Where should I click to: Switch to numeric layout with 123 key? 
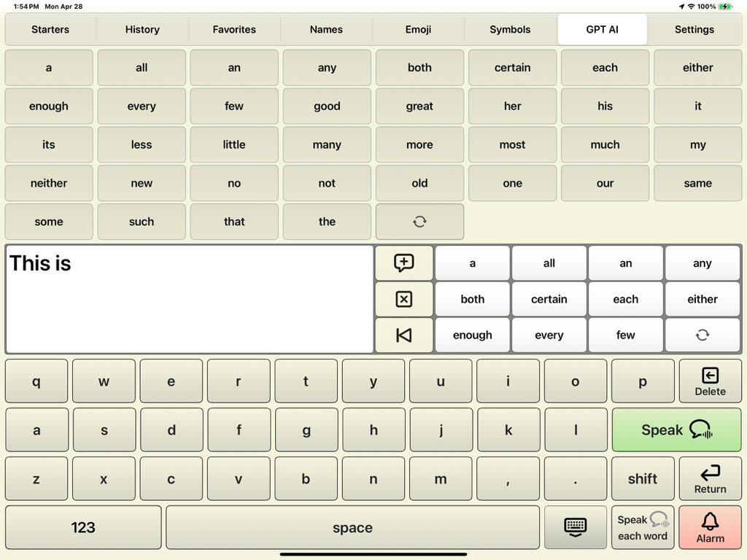click(x=82, y=526)
